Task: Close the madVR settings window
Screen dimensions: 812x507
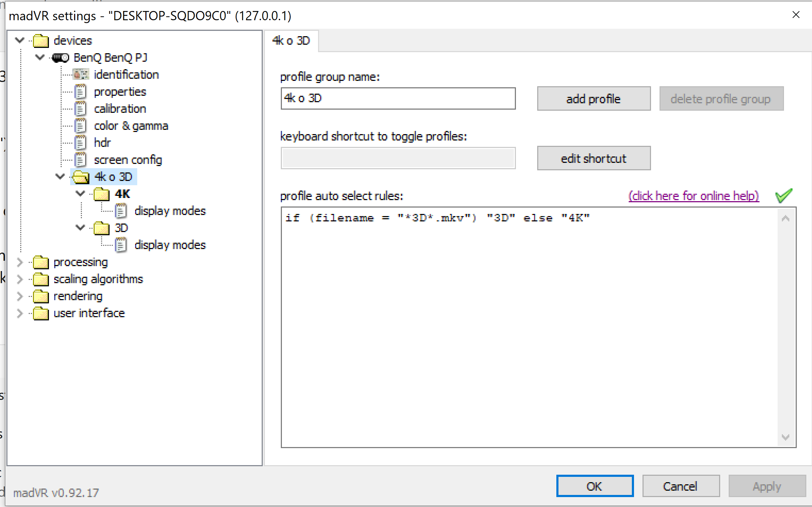Action: coord(796,15)
